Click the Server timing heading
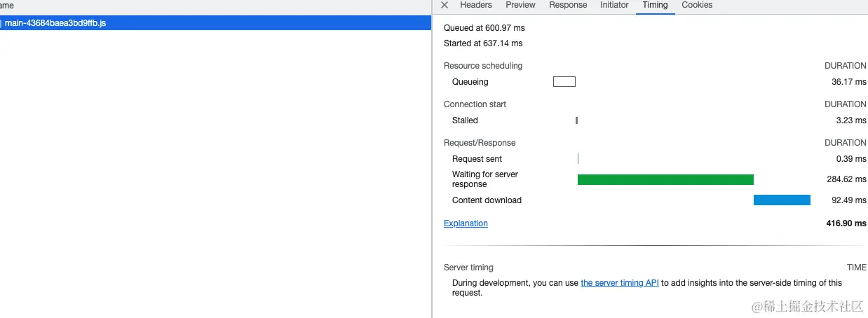Screen dimensions: 868x318 [468, 268]
